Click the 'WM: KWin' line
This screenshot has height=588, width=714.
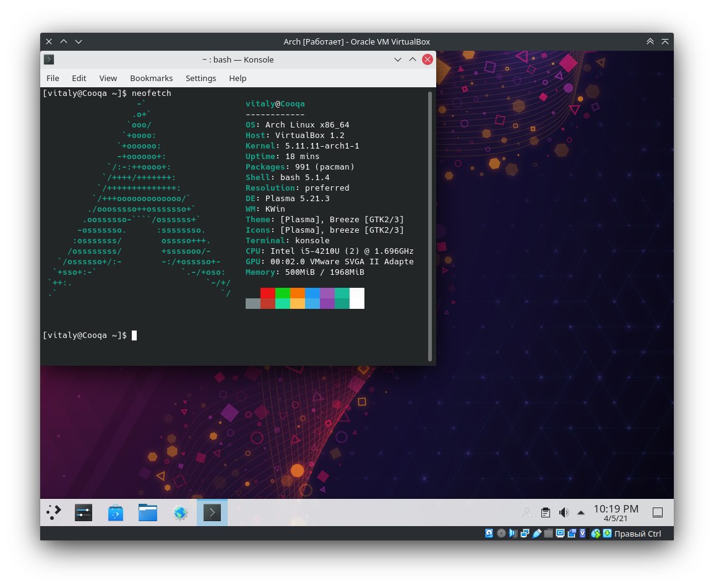coord(265,209)
